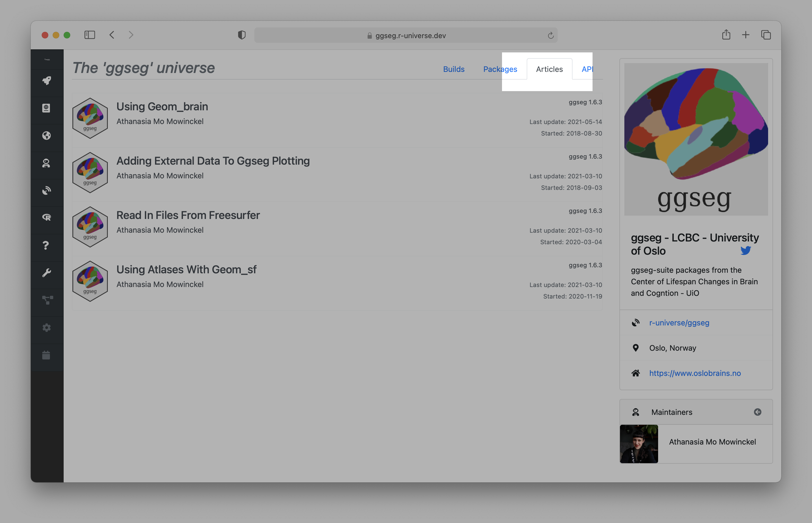Switch to the Articles tab
This screenshot has height=523, width=812.
(x=549, y=69)
